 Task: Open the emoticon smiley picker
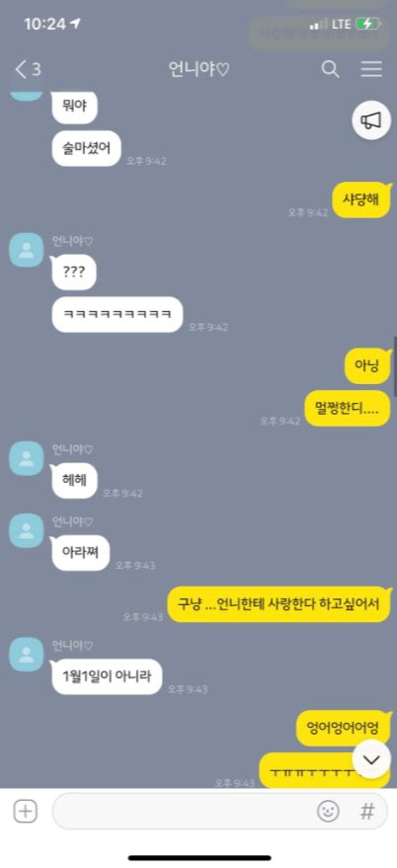click(328, 812)
